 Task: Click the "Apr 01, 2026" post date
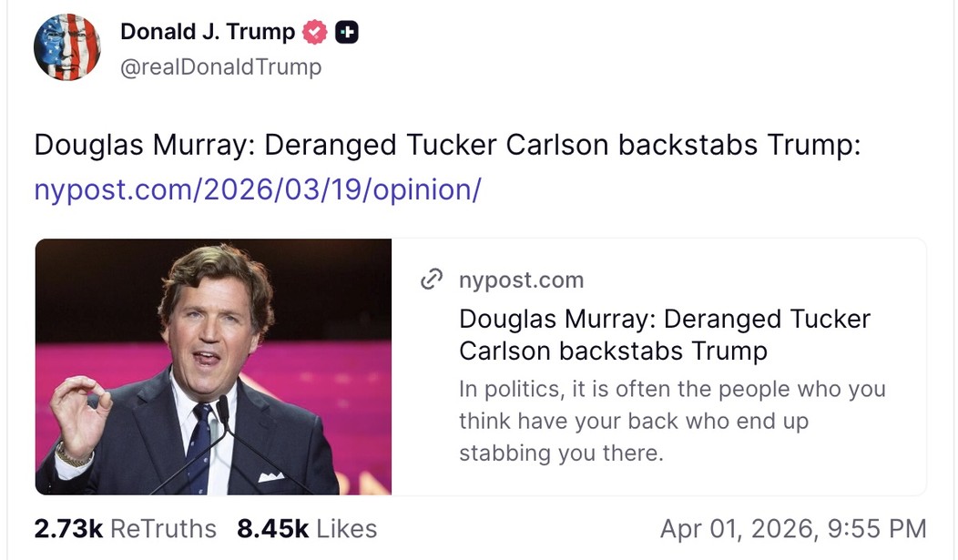[734, 528]
